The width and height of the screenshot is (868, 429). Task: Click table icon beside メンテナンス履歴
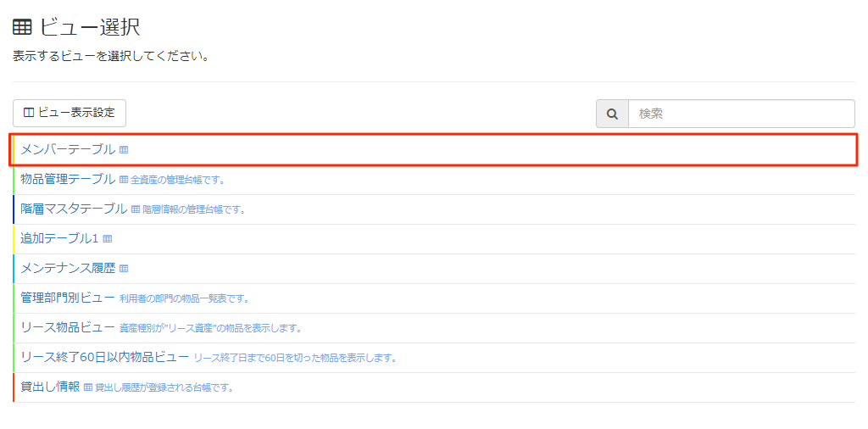[x=124, y=269]
